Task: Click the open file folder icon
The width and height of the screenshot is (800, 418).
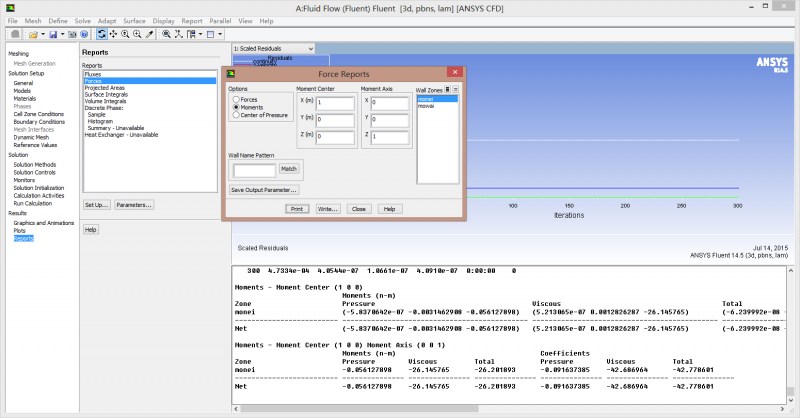Action: [33, 34]
